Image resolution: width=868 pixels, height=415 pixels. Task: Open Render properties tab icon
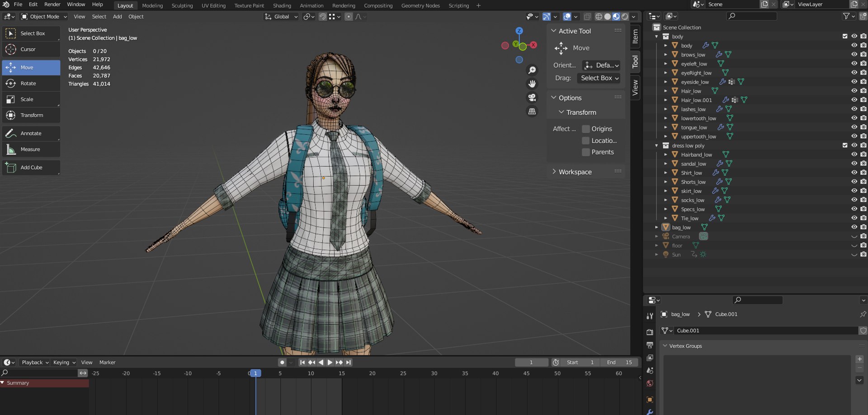point(650,332)
